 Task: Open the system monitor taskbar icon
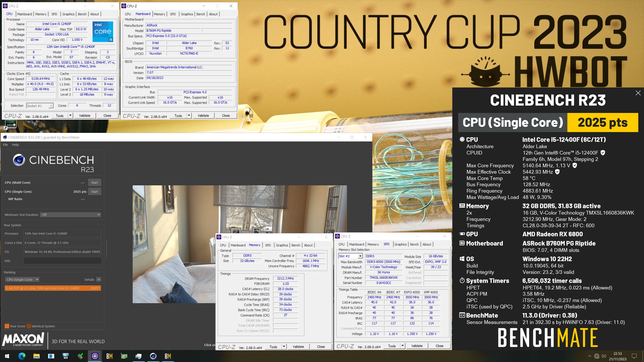[x=139, y=356]
